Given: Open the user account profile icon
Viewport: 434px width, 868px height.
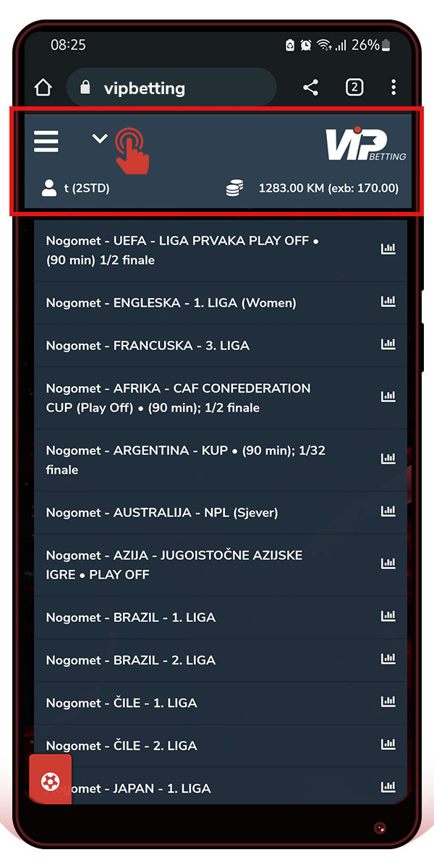Looking at the screenshot, I should coord(49,188).
